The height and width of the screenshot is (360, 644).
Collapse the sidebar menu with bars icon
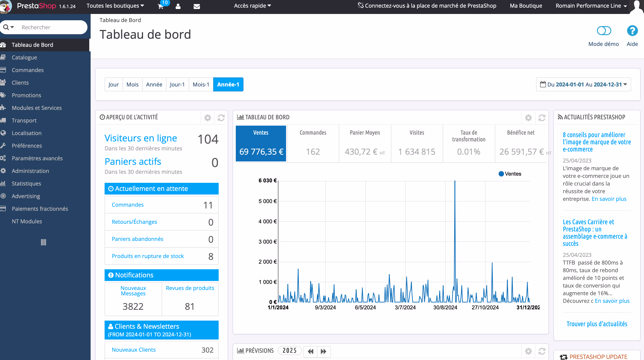coord(44,242)
